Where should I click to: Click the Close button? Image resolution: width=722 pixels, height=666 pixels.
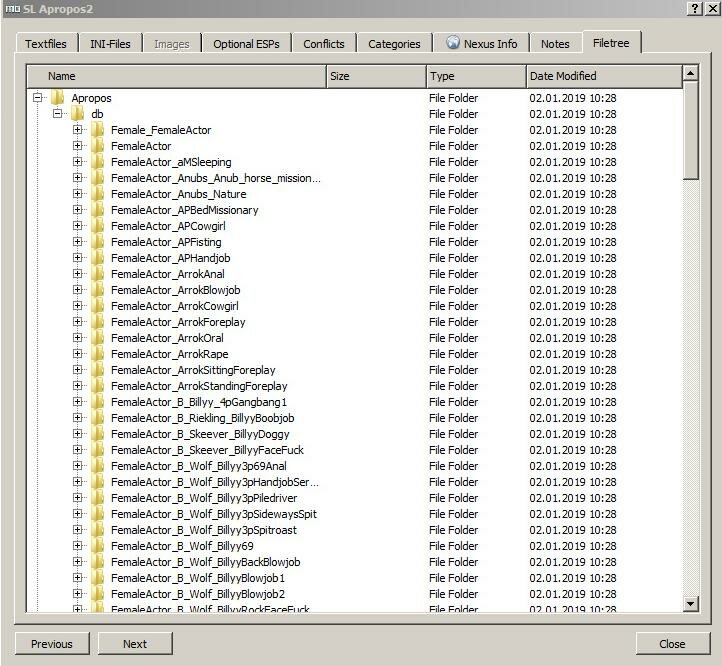(672, 643)
